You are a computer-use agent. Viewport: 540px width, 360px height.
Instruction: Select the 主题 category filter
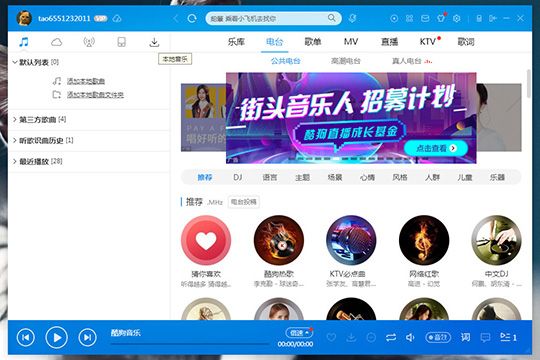point(302,177)
